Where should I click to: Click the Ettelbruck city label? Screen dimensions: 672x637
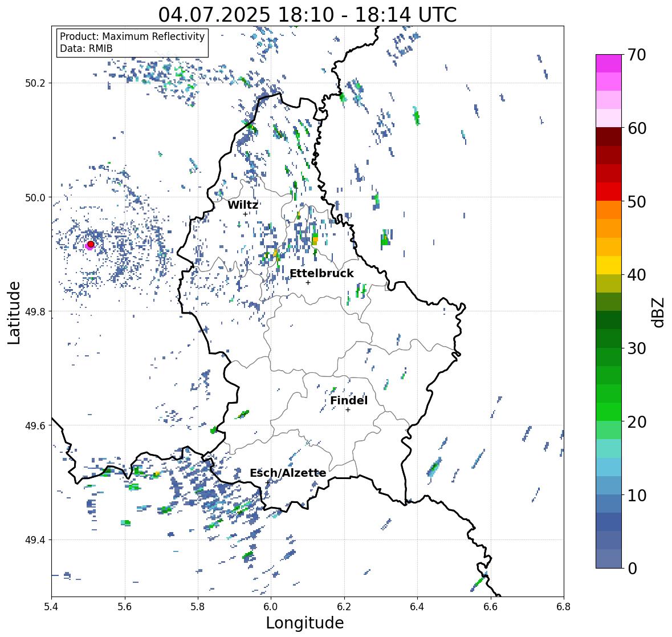pyautogui.click(x=321, y=274)
